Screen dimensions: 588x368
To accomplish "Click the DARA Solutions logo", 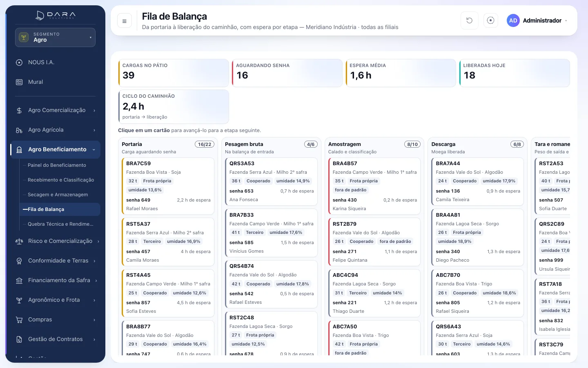I will tap(56, 15).
